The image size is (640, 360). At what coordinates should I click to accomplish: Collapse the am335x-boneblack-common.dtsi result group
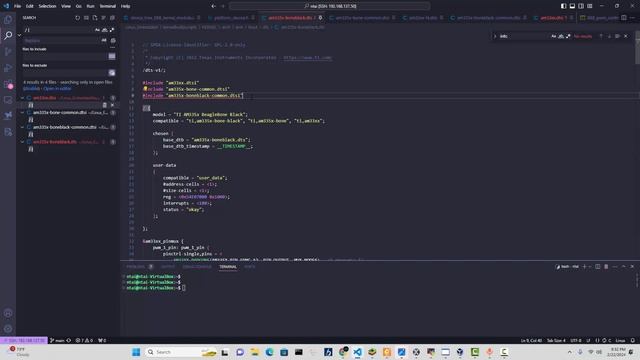[x=22, y=127]
